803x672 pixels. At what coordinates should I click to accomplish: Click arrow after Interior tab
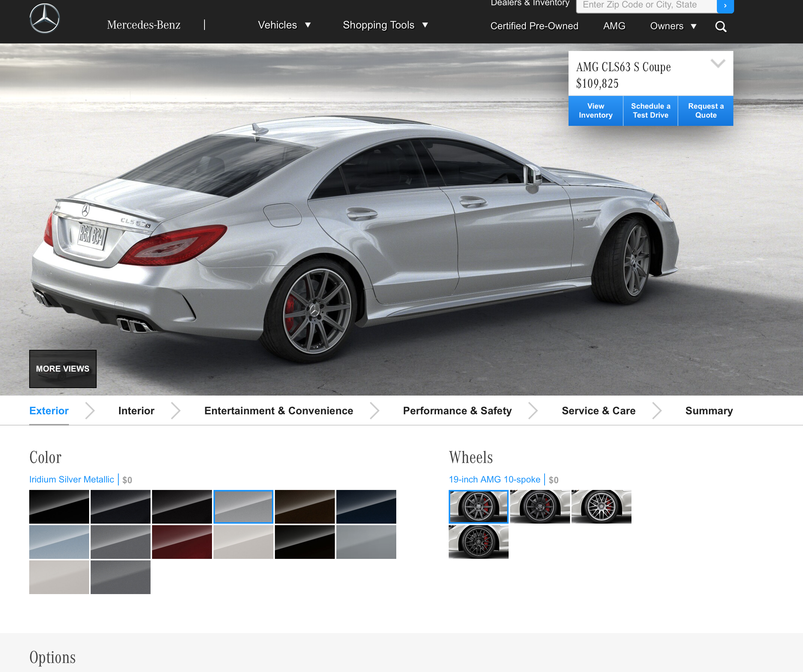pyautogui.click(x=176, y=411)
